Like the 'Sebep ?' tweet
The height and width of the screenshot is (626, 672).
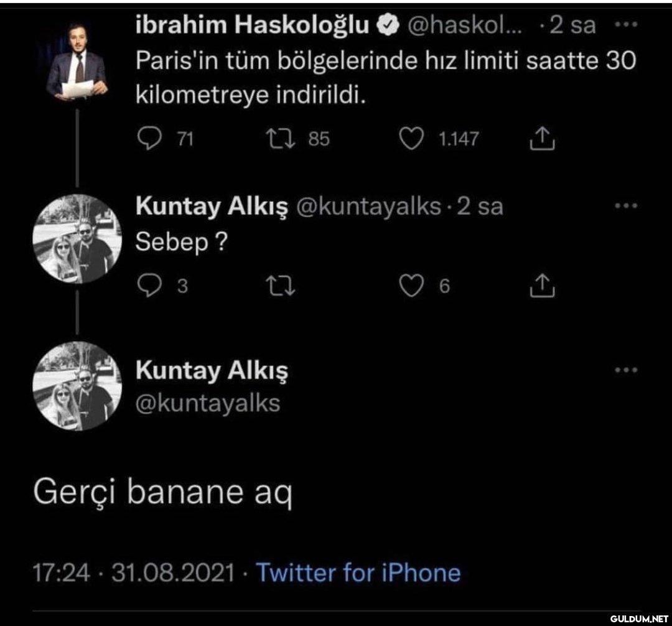coord(411,286)
